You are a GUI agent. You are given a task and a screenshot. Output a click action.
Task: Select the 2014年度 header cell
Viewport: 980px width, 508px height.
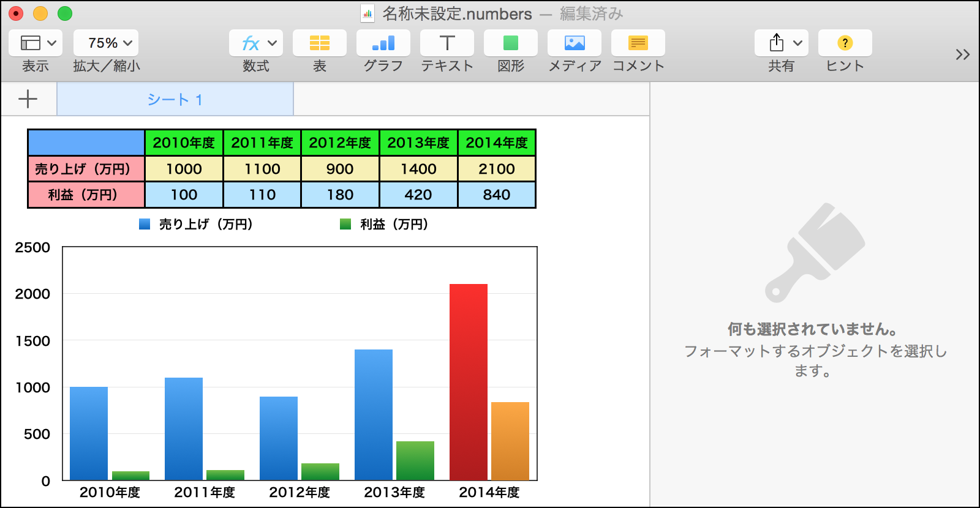click(x=497, y=143)
